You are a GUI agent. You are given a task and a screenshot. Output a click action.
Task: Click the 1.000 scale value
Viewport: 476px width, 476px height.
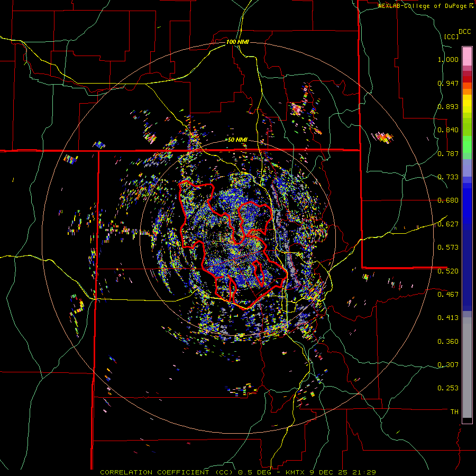click(448, 59)
